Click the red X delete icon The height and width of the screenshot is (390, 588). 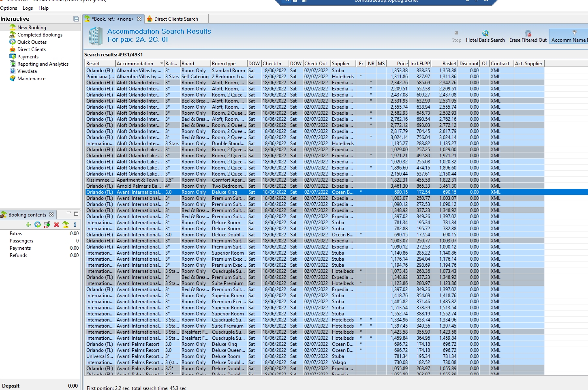pyautogui.click(x=56, y=225)
